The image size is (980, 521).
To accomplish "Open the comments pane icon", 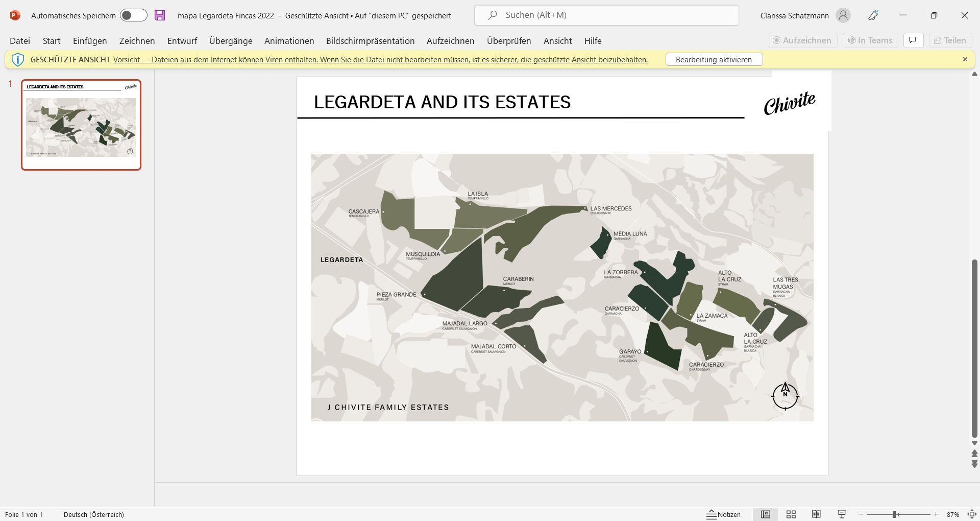I will pos(913,40).
